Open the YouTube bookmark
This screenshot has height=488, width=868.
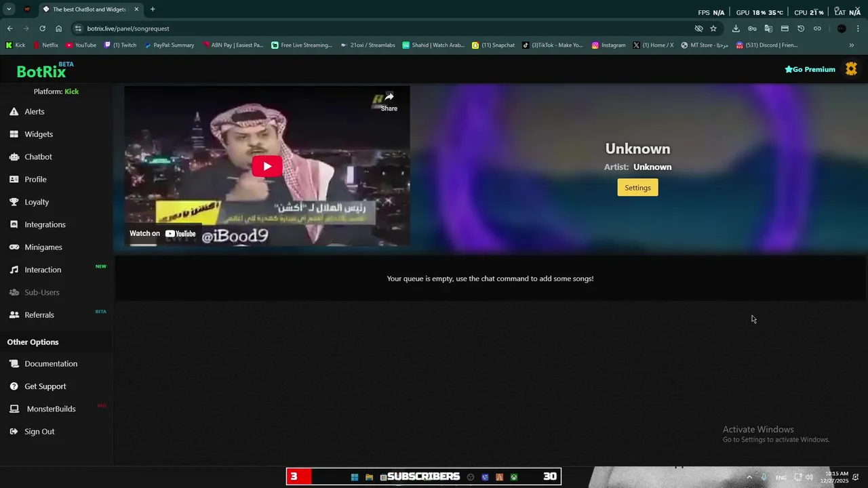click(x=81, y=45)
